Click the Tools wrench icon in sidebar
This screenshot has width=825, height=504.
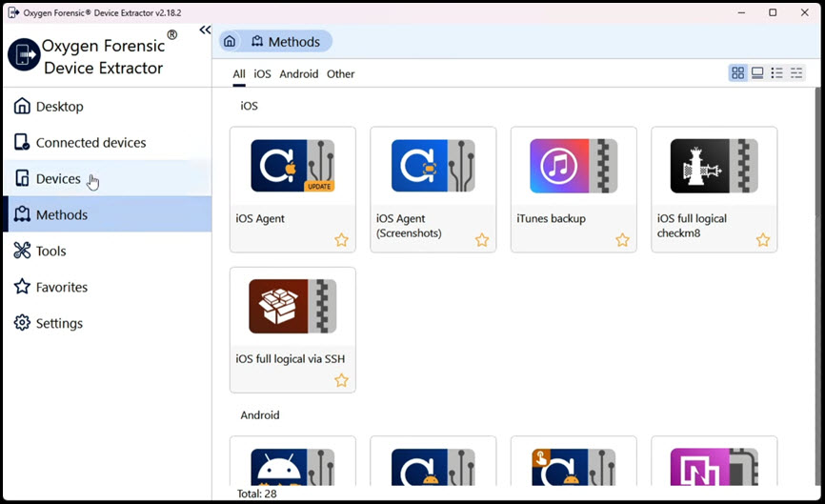pos(22,251)
